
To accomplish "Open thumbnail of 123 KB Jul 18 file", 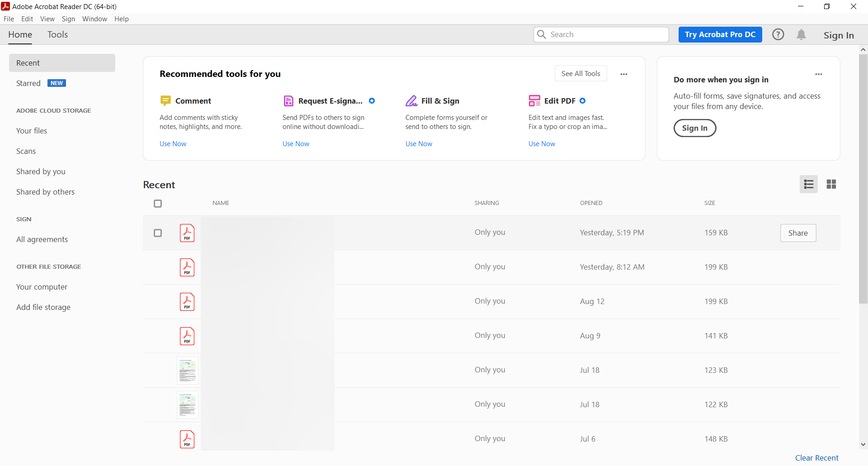I will click(x=188, y=371).
